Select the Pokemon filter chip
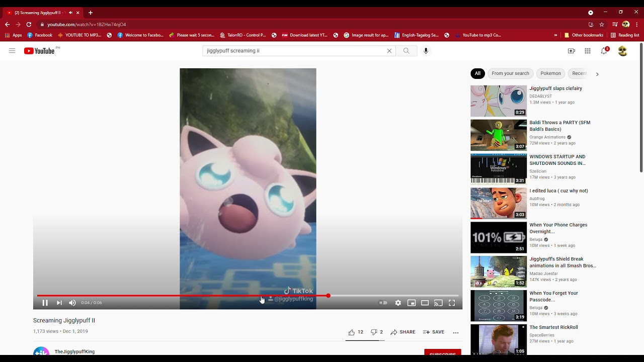This screenshot has height=362, width=644. coord(550,73)
